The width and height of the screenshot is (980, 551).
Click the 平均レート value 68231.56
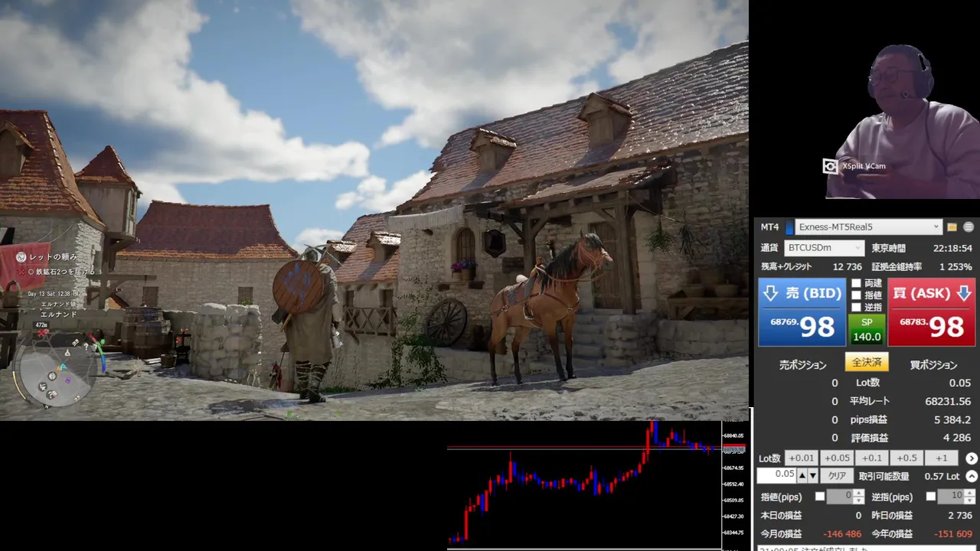[x=948, y=402]
